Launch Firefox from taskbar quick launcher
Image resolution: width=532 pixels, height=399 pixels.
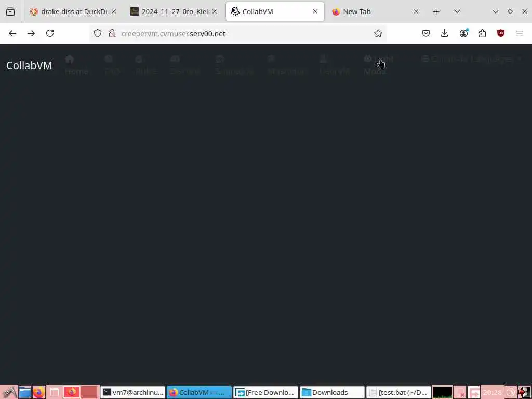coord(39,393)
